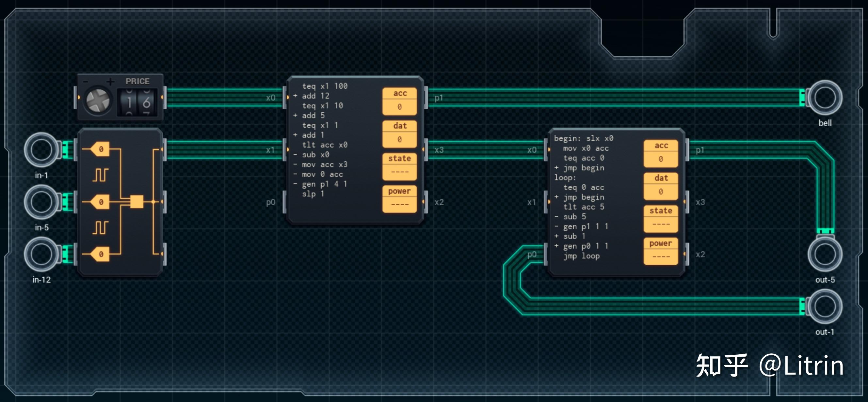Click the code line 'slp 1'
Image resolution: width=868 pixels, height=402 pixels.
[x=313, y=194]
